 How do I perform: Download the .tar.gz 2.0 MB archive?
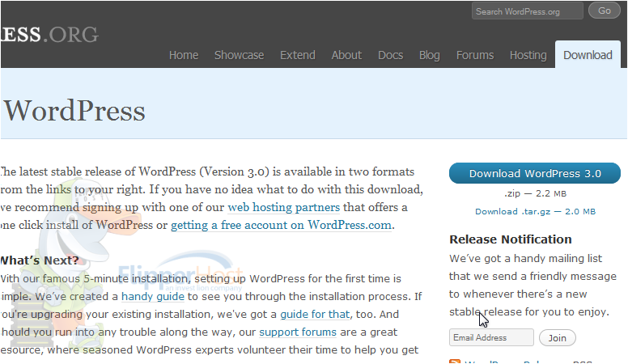[x=535, y=211]
